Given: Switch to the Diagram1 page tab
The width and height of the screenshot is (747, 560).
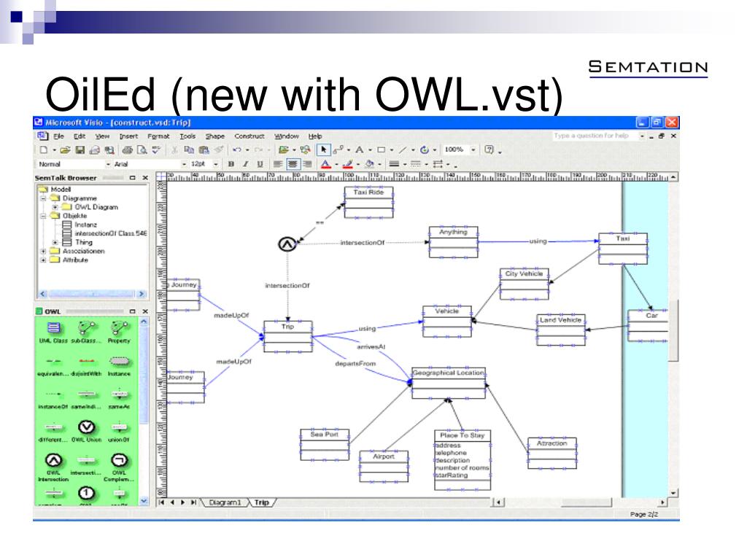Looking at the screenshot, I should tap(225, 502).
